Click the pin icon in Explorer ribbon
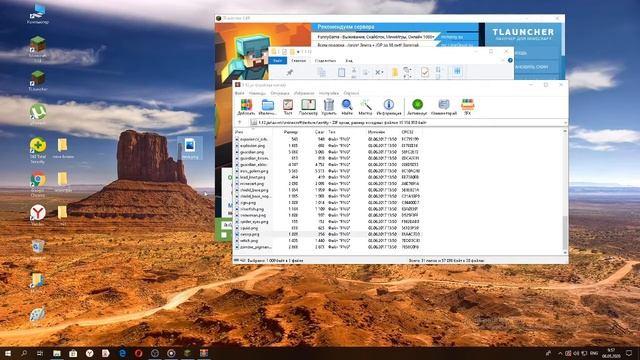 tap(289, 72)
